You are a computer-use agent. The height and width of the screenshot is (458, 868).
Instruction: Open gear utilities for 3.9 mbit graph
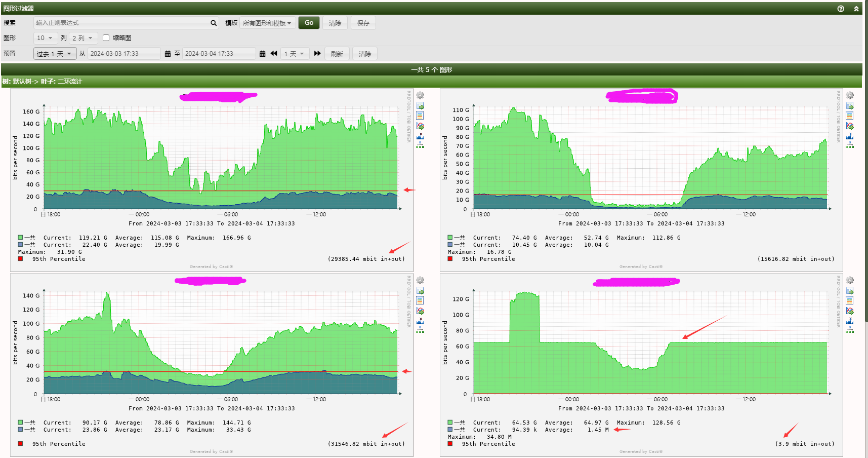(850, 280)
